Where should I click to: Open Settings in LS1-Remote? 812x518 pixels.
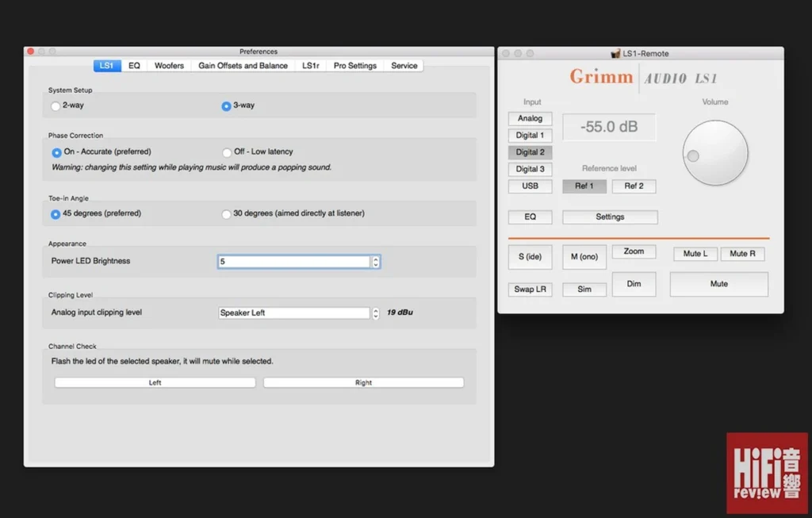[x=610, y=217]
